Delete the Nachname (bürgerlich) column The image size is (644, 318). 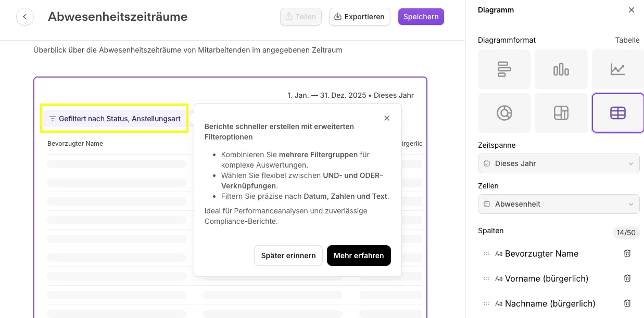click(x=627, y=303)
